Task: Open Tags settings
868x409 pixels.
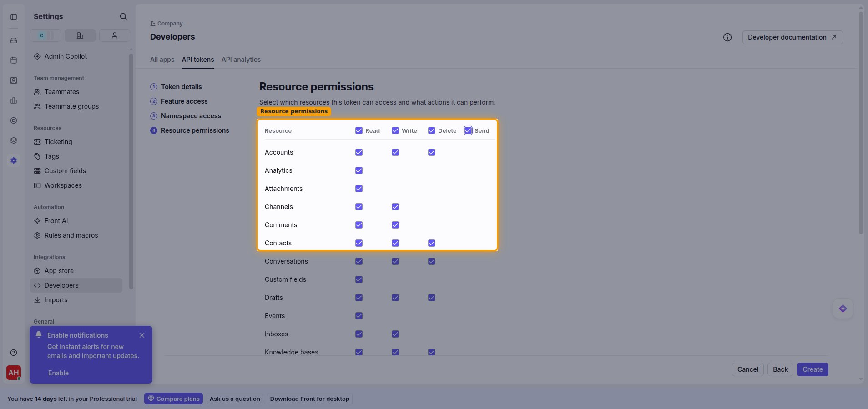Action: click(76, 156)
